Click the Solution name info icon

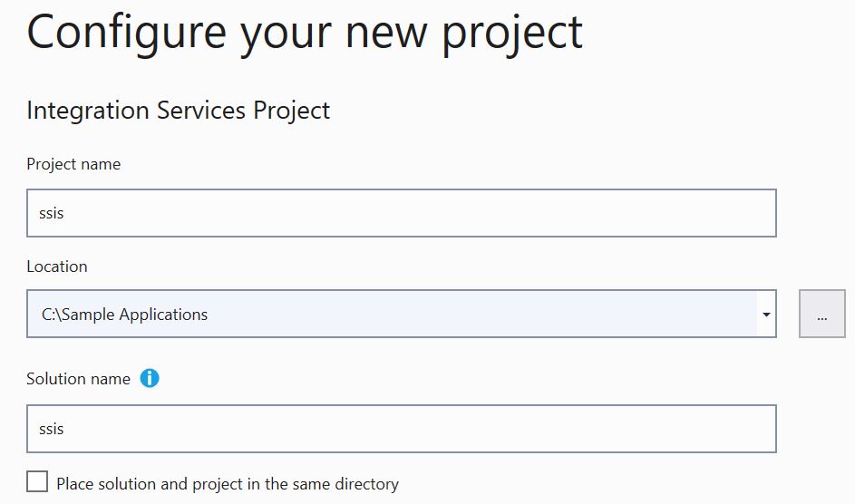[150, 378]
